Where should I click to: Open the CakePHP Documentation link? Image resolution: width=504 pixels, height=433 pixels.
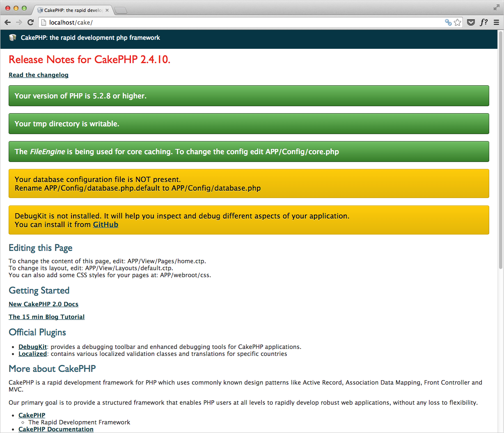56,429
